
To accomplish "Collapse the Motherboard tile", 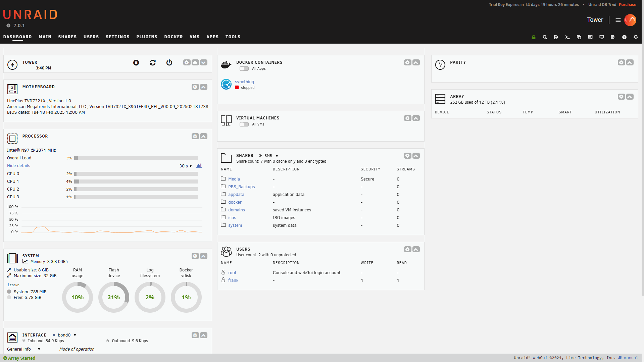I will click(x=204, y=87).
